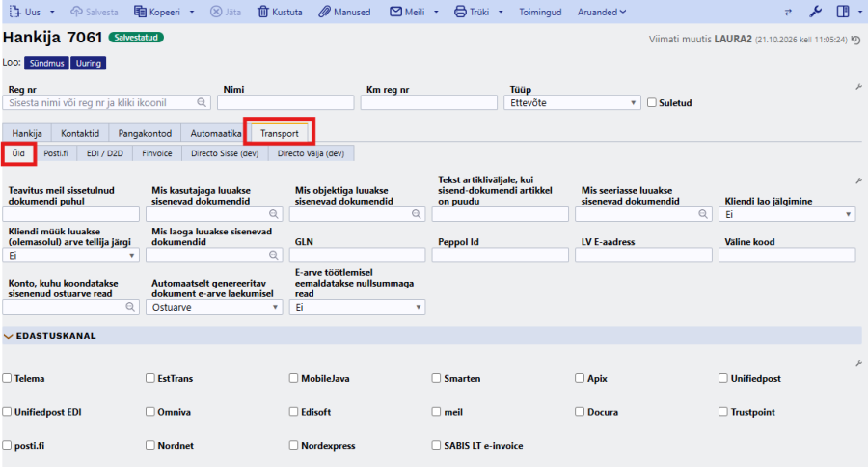This screenshot has width=868, height=467.
Task: Enable the EstTrans checkbox
Action: tap(150, 378)
